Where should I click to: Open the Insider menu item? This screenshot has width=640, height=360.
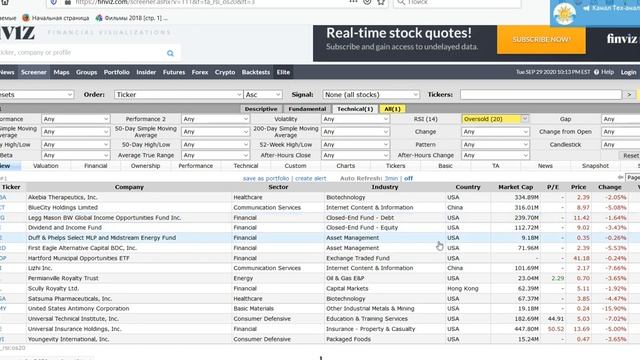(146, 72)
